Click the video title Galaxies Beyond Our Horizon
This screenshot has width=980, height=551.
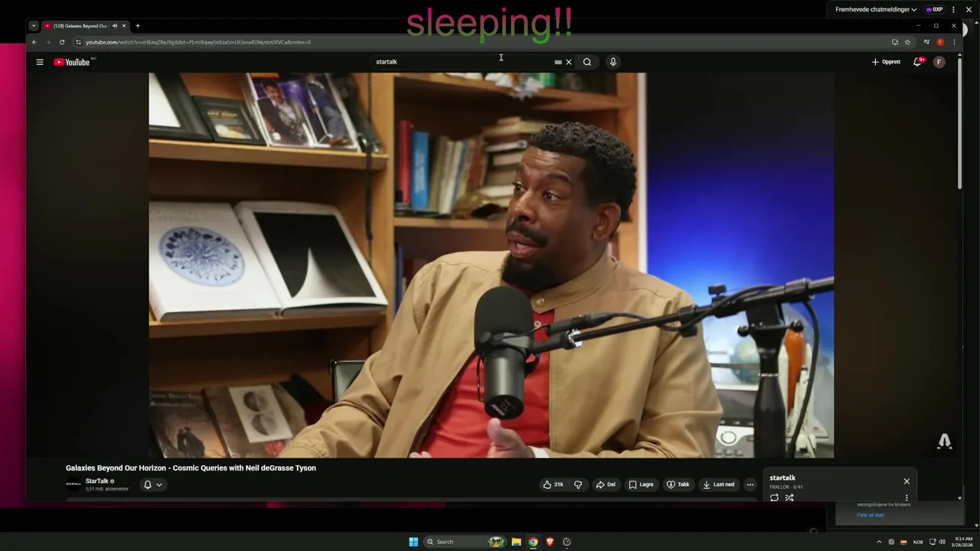coord(191,468)
